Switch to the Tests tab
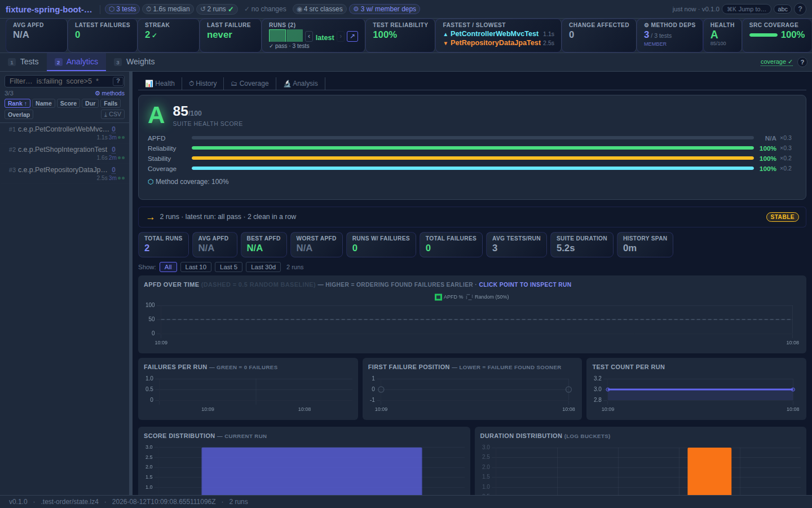Viewport: 812px width, 508px height. coord(24,62)
